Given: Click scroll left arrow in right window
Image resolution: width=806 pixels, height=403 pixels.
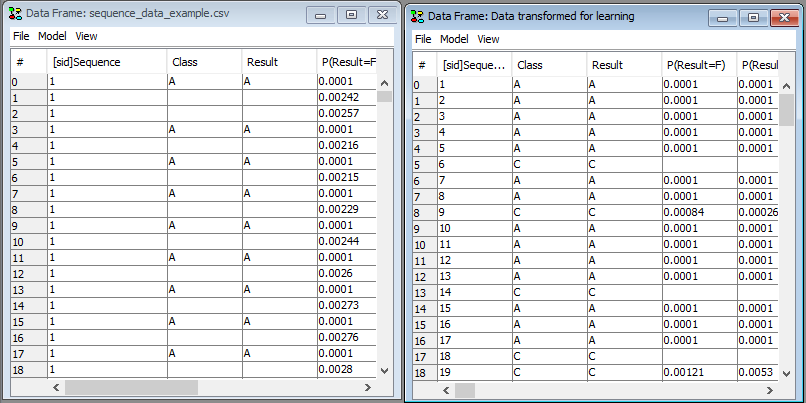Looking at the screenshot, I should [446, 390].
